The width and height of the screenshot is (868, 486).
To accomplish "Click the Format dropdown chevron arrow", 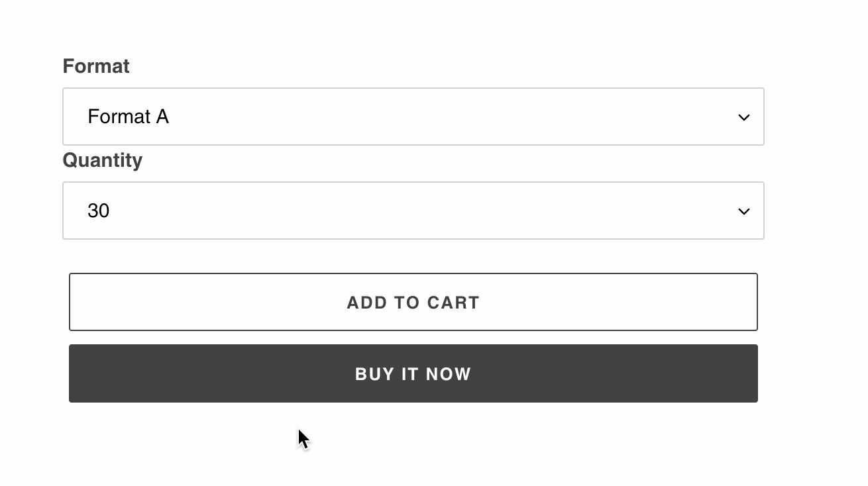I will (743, 117).
